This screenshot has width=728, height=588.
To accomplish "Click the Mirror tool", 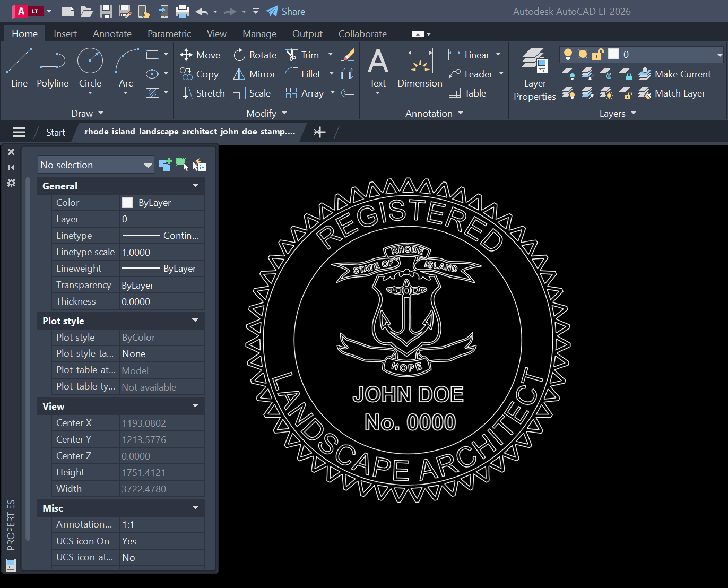I will (254, 74).
